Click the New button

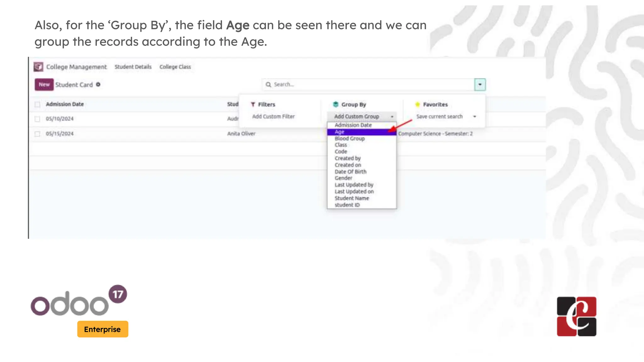click(x=44, y=85)
